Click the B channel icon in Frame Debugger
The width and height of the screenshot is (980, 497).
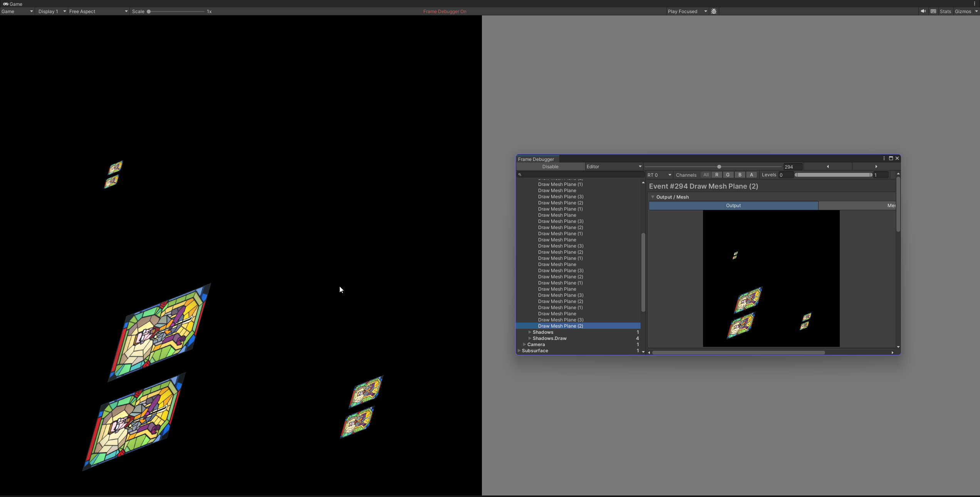tap(740, 175)
